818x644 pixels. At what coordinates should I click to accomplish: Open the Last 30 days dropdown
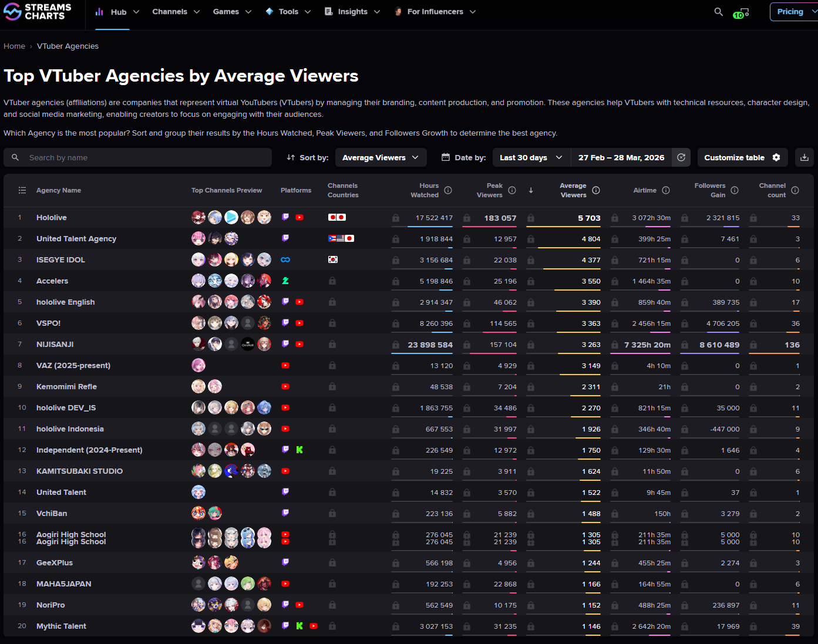[x=531, y=157]
